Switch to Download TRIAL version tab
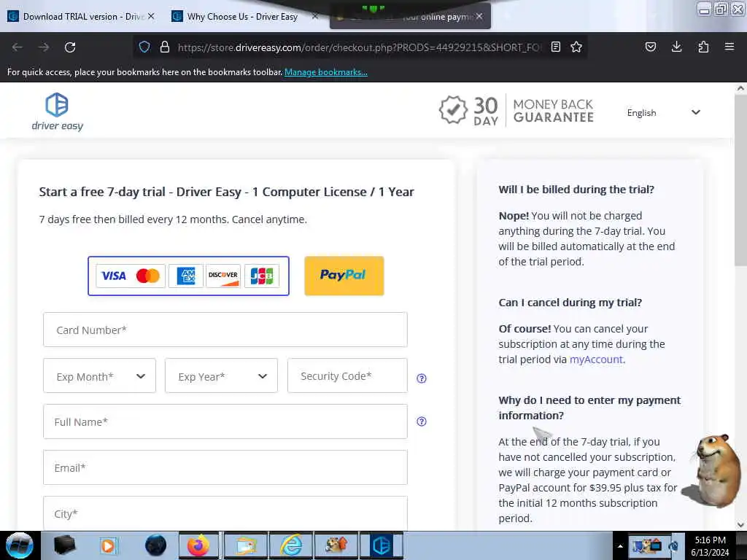Viewport: 747px width, 560px height. [76, 17]
